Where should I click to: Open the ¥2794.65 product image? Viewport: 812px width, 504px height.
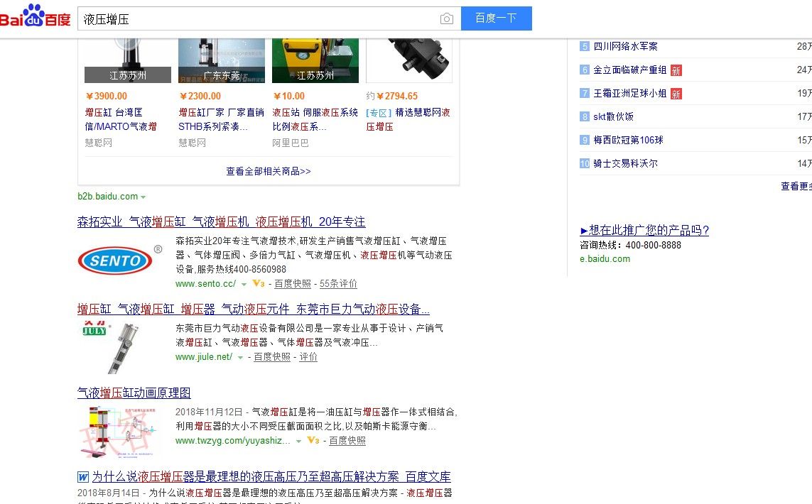click(409, 60)
